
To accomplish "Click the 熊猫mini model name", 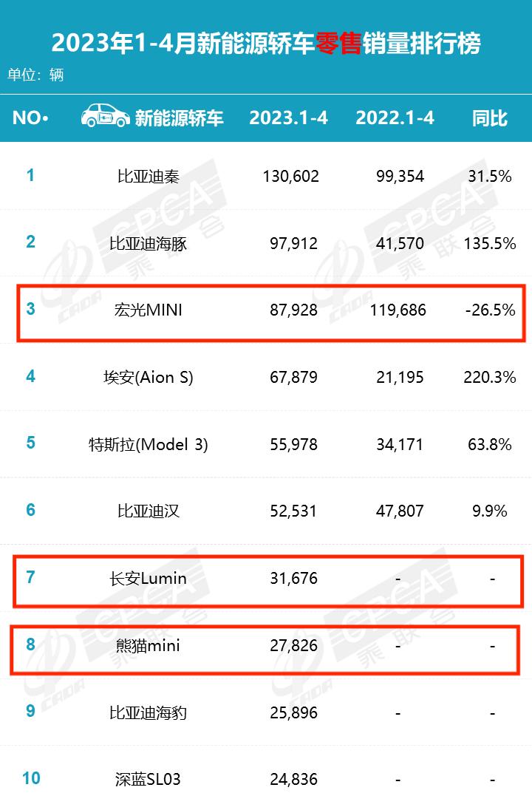I will click(149, 646).
